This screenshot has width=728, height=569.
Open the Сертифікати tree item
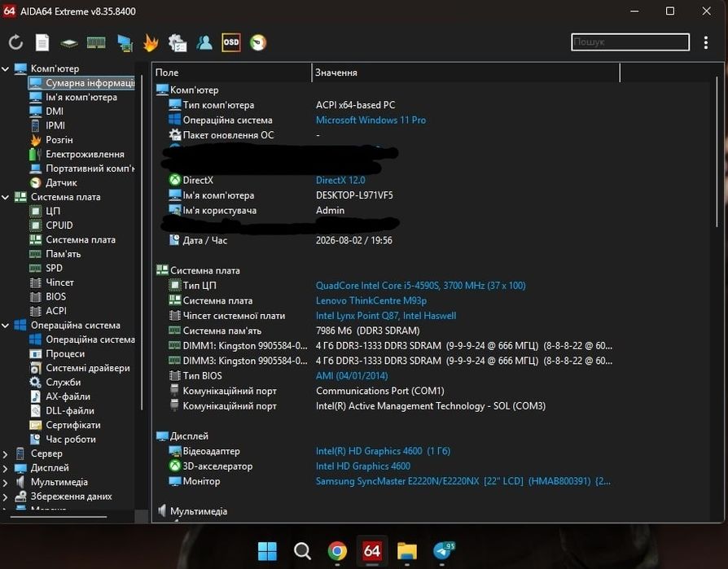click(x=65, y=425)
